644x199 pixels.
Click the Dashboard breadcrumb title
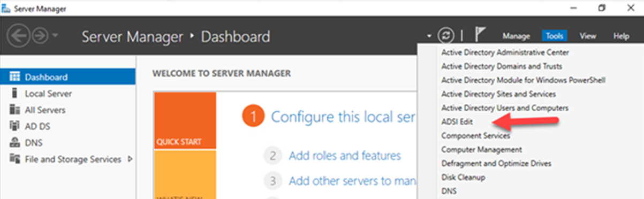click(x=235, y=37)
